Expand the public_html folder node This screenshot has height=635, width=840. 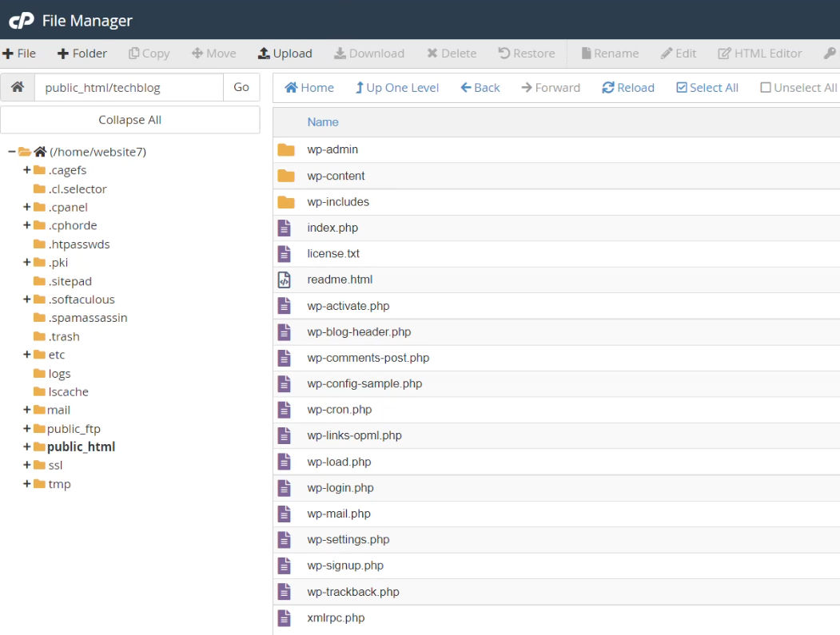(27, 447)
